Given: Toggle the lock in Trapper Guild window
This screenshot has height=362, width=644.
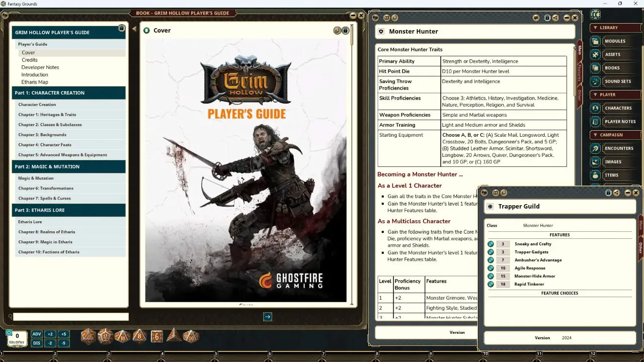Looking at the screenshot, I should coord(608,193).
